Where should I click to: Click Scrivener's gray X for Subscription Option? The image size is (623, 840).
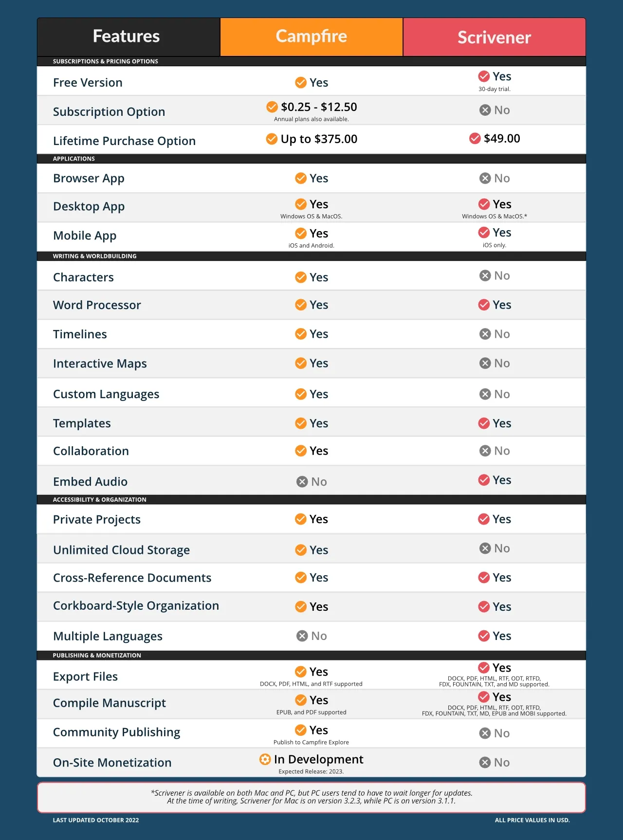485,110
